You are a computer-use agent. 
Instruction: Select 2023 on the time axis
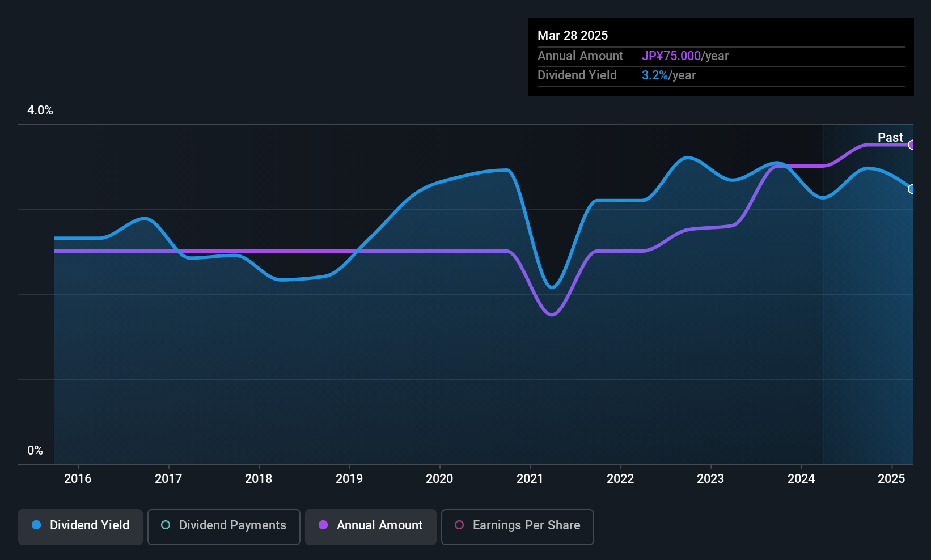pos(710,479)
